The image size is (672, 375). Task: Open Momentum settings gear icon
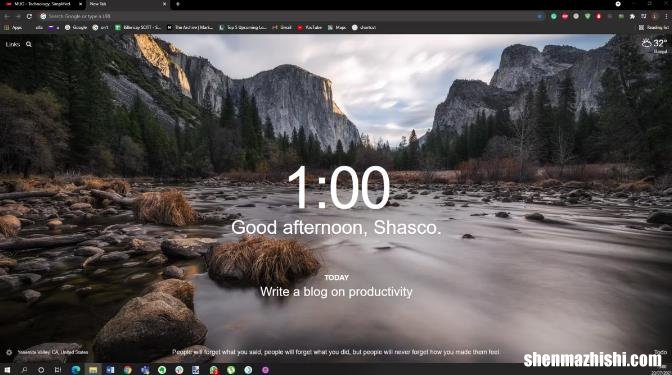click(9, 353)
